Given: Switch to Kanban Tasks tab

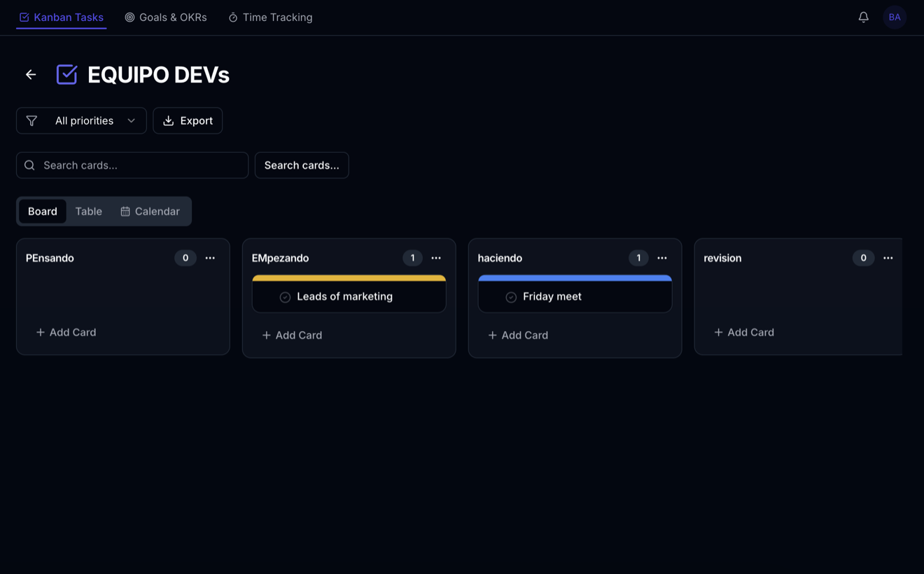Looking at the screenshot, I should click(x=61, y=17).
